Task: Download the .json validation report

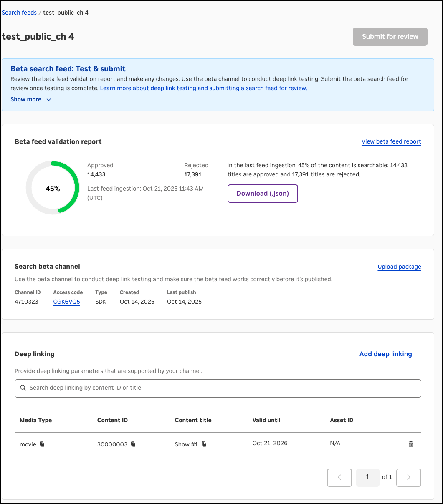Action: 263,194
